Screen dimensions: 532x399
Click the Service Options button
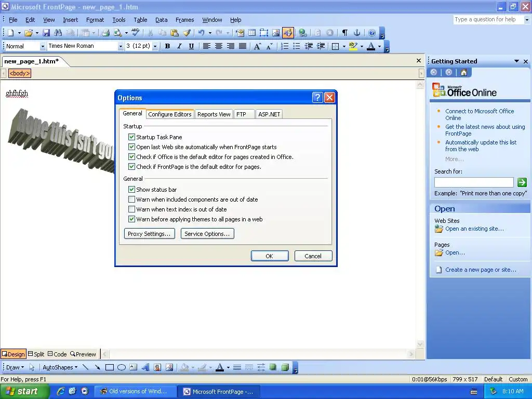tap(207, 234)
